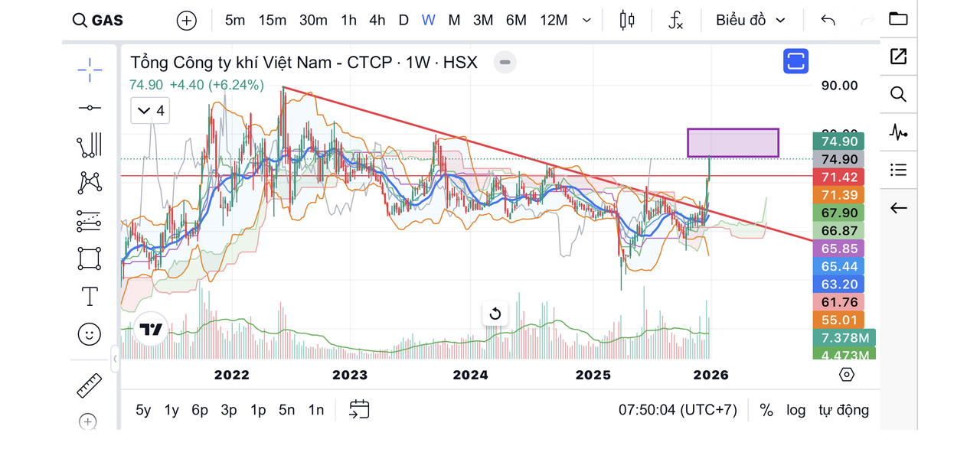
Task: Expand the collapsed 4 indicators legend
Action: (150, 111)
